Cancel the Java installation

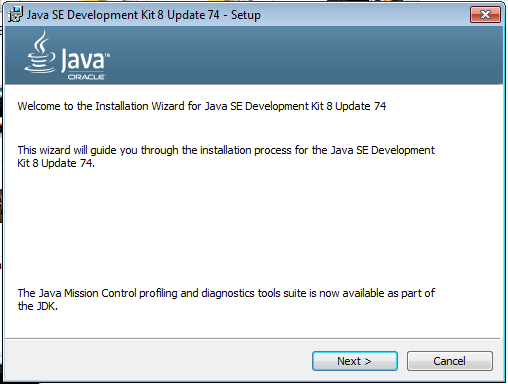pyautogui.click(x=449, y=361)
